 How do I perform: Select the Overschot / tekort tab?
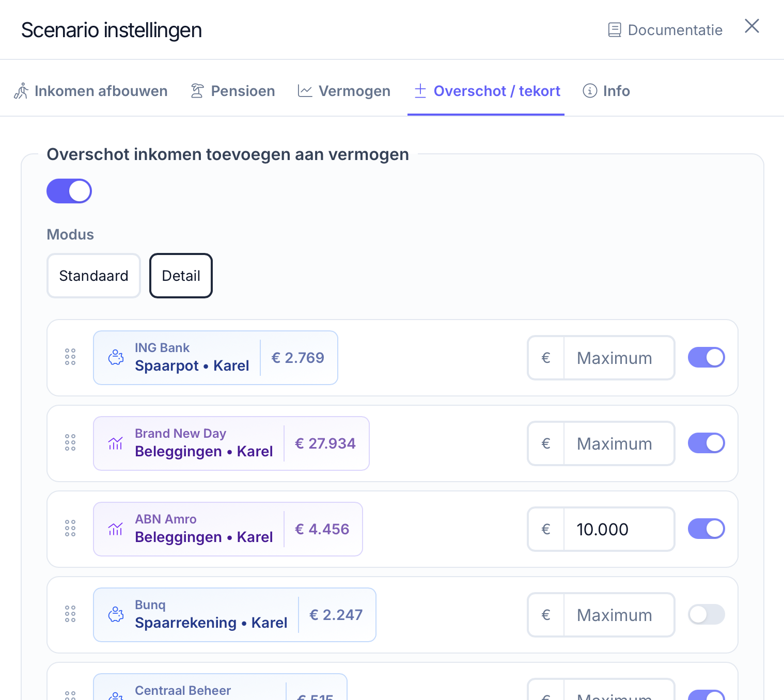click(487, 91)
